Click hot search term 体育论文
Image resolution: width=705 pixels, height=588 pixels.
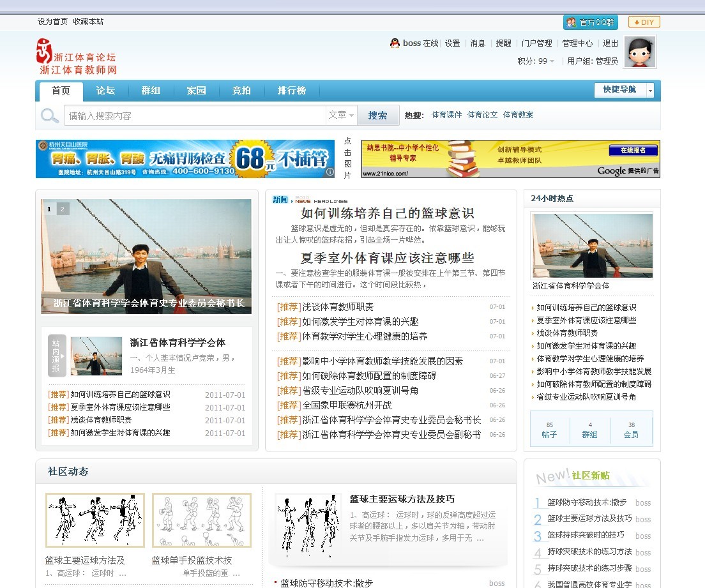(482, 115)
